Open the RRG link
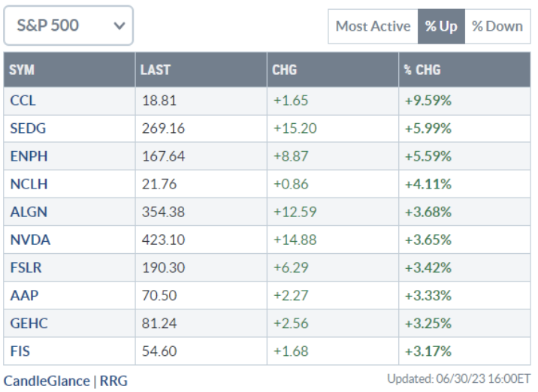This screenshot has height=392, width=538. pyautogui.click(x=113, y=381)
